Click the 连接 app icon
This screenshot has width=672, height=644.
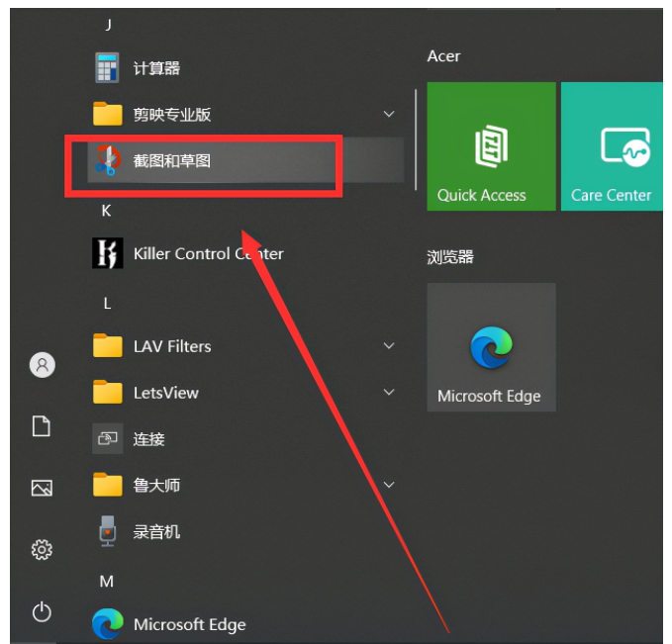tap(107, 438)
